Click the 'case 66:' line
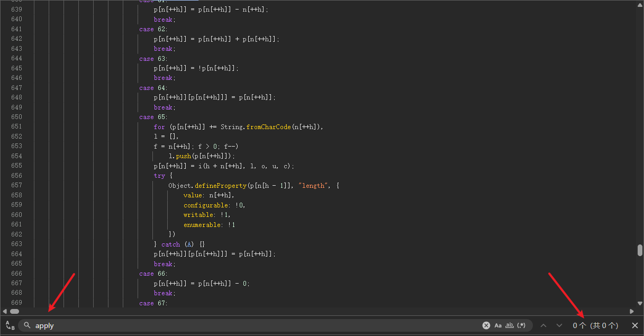The image size is (644, 336). tap(153, 274)
